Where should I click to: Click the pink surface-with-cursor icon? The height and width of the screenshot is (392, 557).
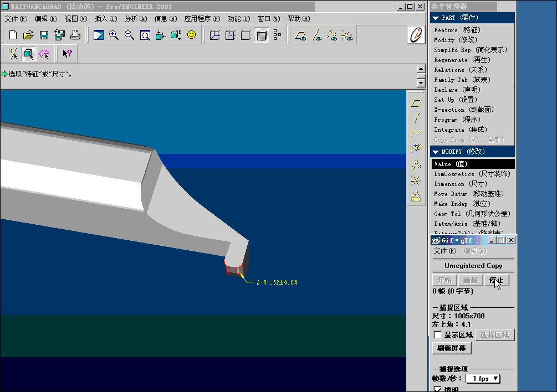(x=44, y=54)
